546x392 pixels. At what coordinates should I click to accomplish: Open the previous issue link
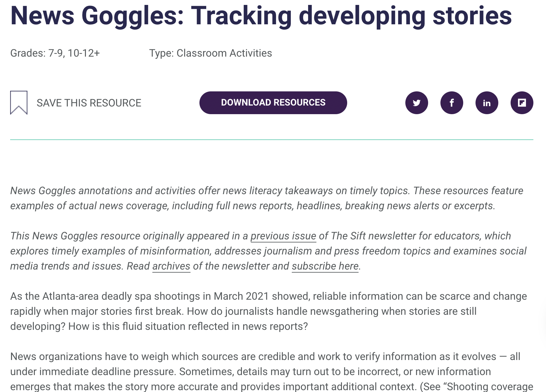pyautogui.click(x=283, y=236)
